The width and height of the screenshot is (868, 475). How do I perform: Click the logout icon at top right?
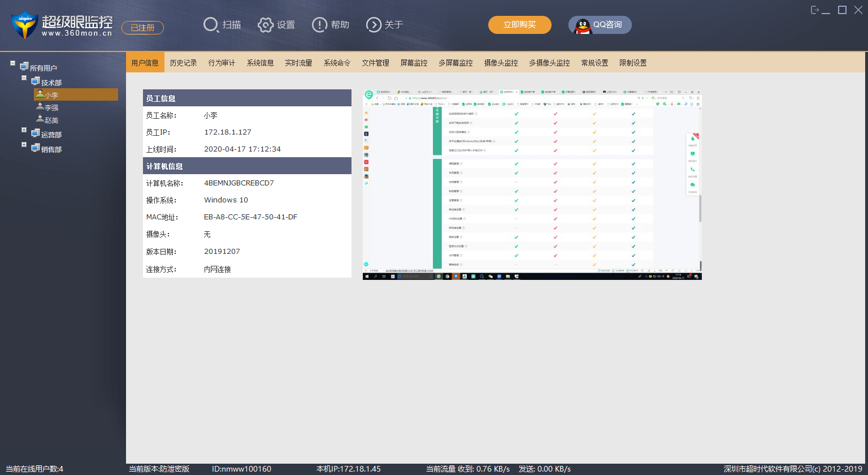click(x=815, y=10)
